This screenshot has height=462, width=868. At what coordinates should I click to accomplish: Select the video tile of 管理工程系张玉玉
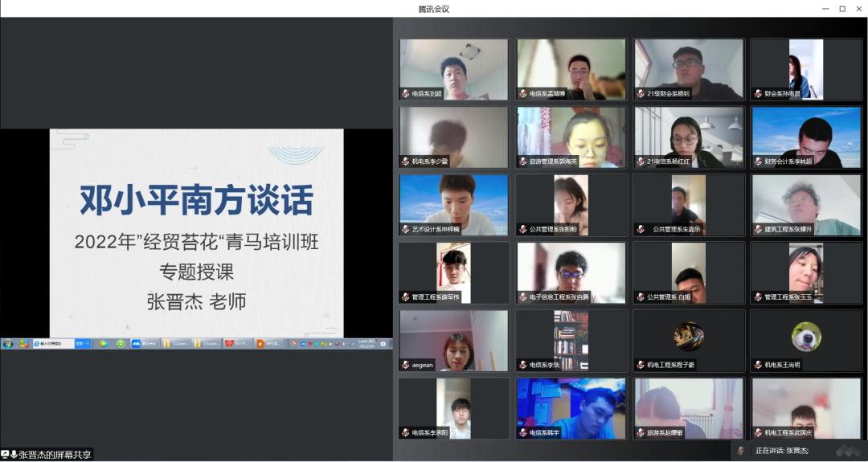[806, 272]
